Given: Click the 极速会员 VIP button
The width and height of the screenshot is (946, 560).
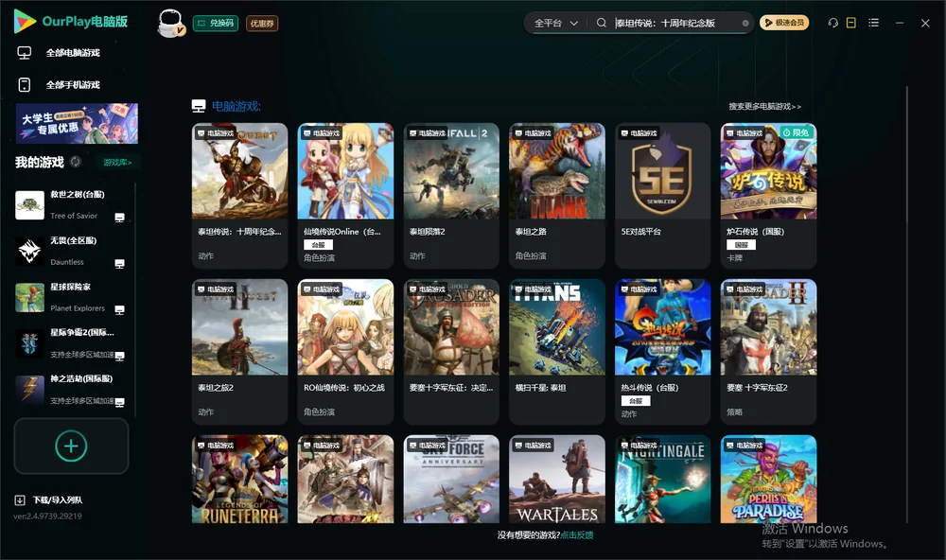Looking at the screenshot, I should 784,23.
